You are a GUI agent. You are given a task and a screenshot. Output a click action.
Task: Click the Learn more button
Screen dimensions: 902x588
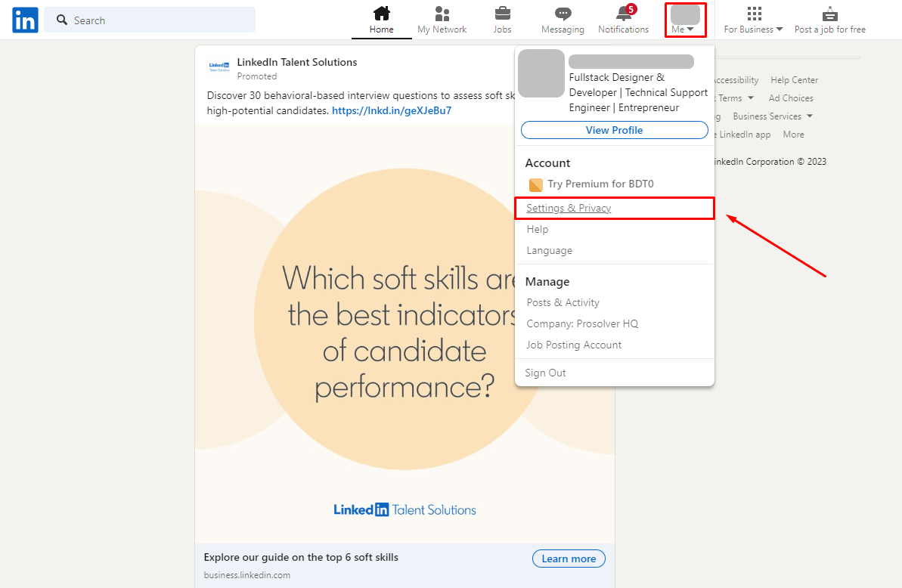[x=569, y=558]
